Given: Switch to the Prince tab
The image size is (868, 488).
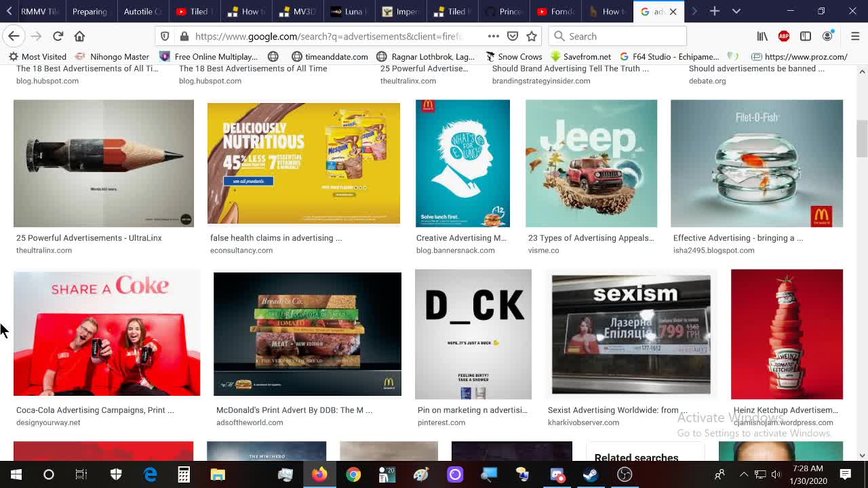Looking at the screenshot, I should [505, 12].
